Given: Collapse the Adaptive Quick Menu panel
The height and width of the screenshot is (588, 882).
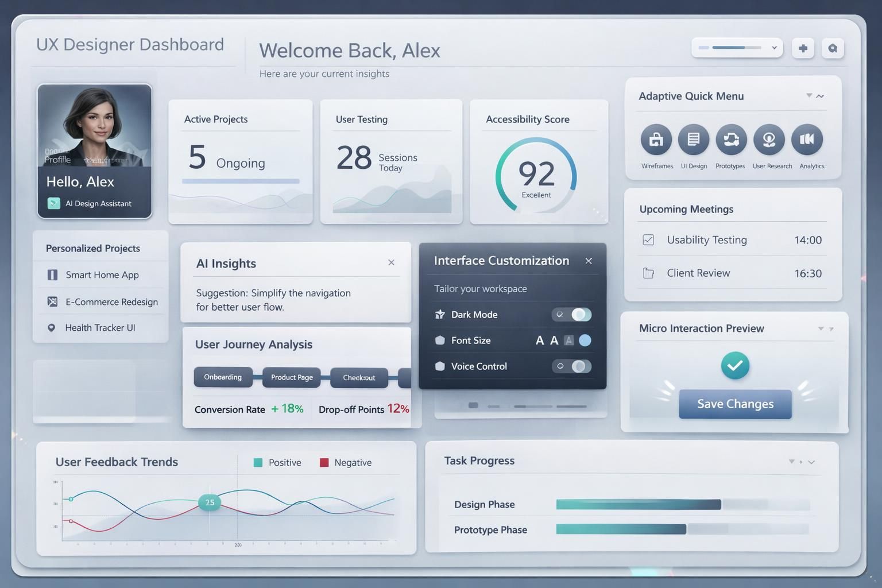Looking at the screenshot, I should [820, 96].
